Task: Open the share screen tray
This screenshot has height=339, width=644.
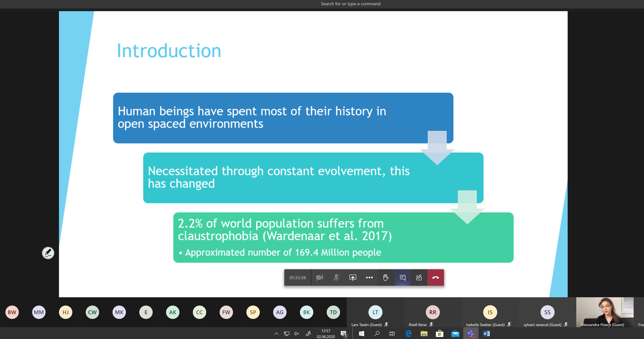Action: coord(353,278)
